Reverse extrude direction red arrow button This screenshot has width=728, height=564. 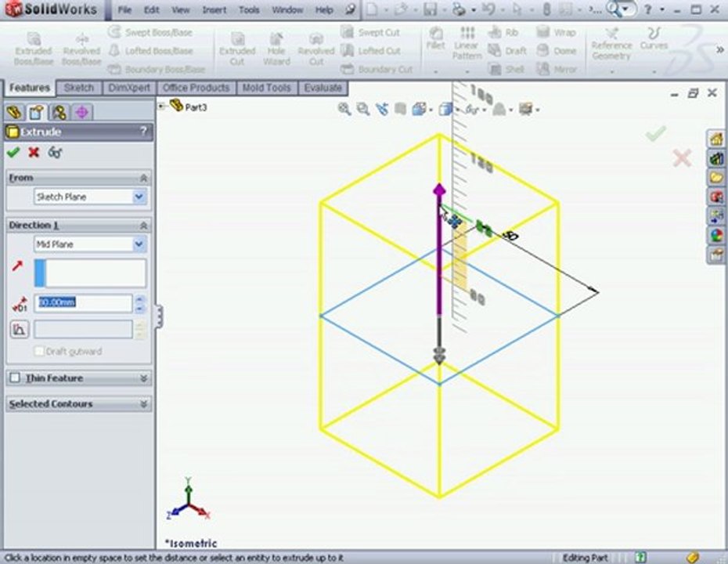pyautogui.click(x=18, y=266)
